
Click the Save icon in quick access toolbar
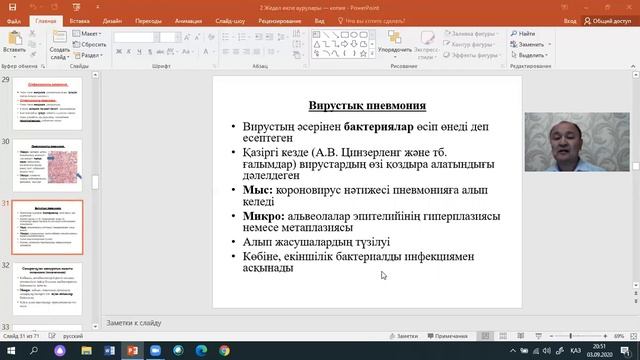(x=13, y=7)
